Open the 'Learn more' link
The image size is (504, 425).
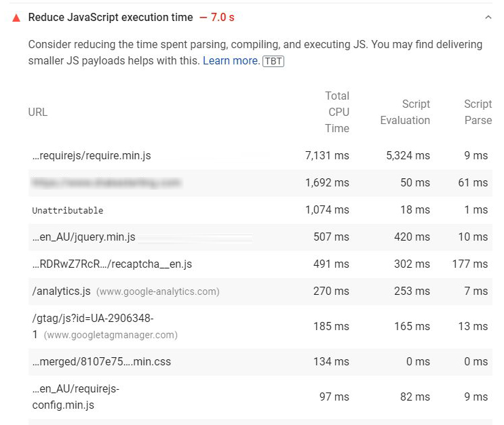click(x=231, y=61)
